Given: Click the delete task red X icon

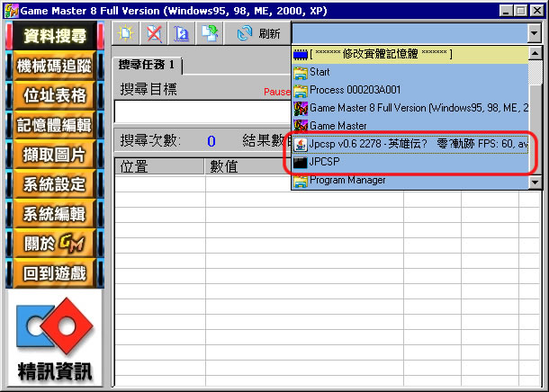Looking at the screenshot, I should coord(154,33).
